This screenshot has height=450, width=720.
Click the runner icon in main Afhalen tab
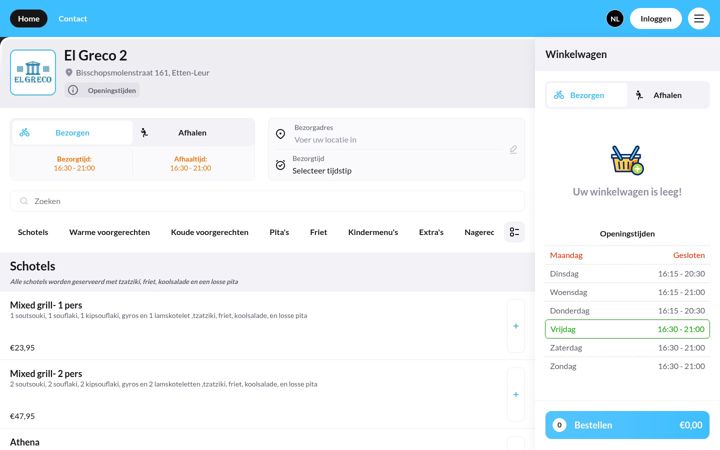[144, 133]
